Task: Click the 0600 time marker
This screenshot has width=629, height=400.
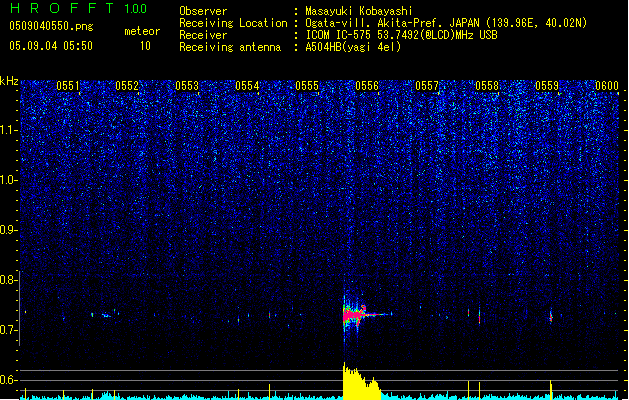Action: (x=607, y=86)
